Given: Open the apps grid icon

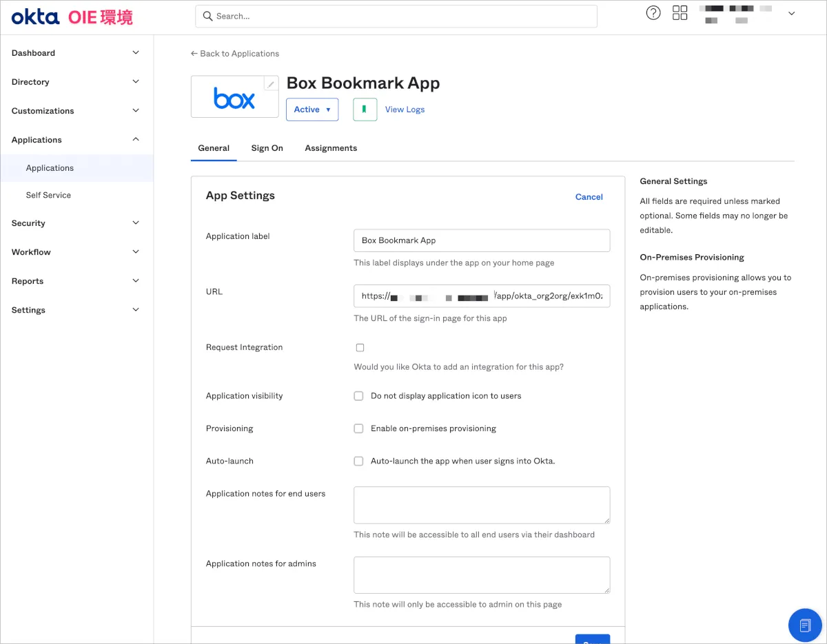Looking at the screenshot, I should [680, 13].
